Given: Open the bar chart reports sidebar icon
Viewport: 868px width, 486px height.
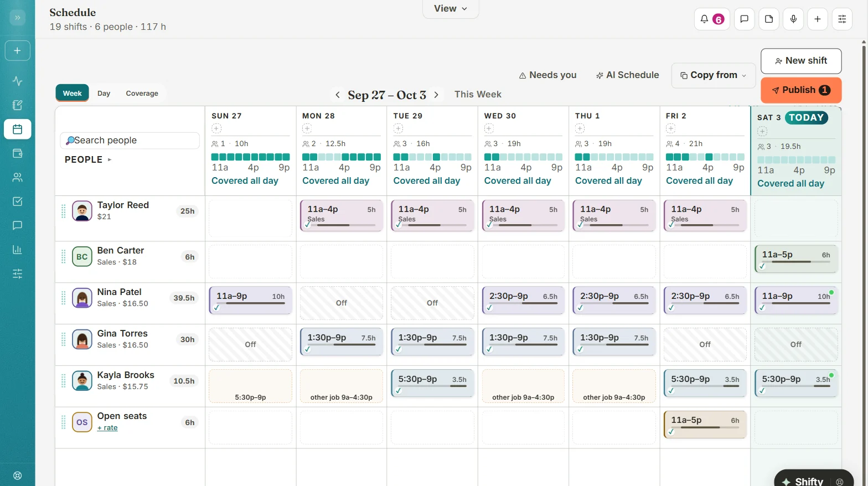Looking at the screenshot, I should tap(17, 250).
